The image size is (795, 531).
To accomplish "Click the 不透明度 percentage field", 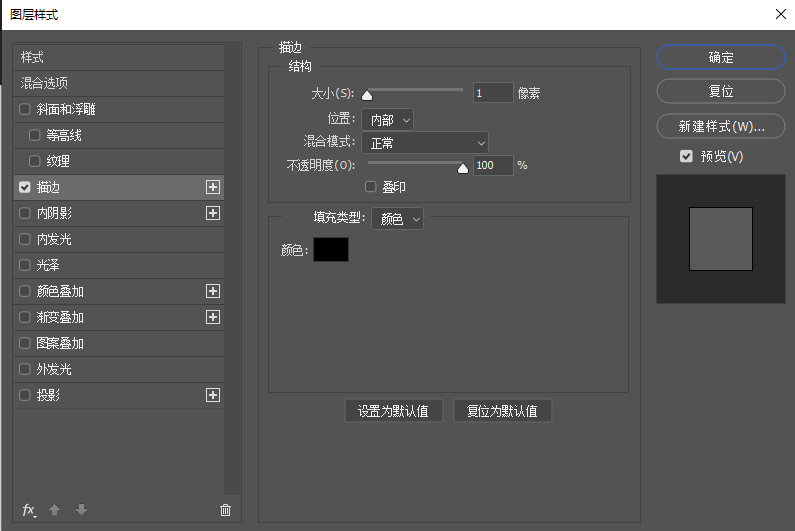I will [493, 165].
